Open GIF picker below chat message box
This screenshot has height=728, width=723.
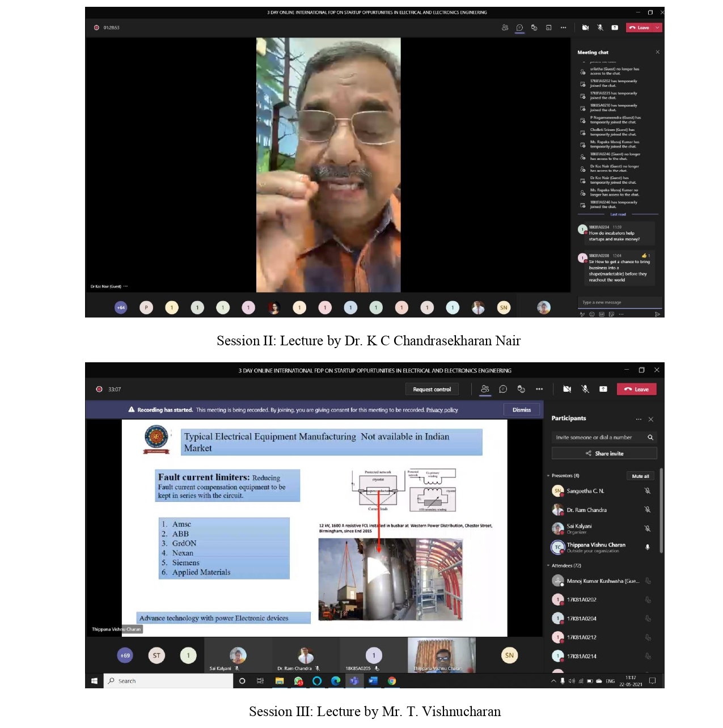602,314
